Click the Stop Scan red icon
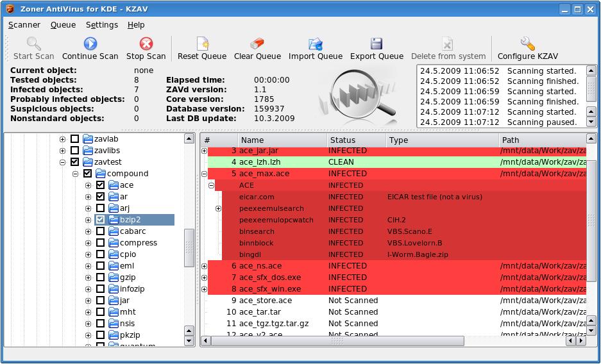This screenshot has width=601, height=364. click(146, 44)
